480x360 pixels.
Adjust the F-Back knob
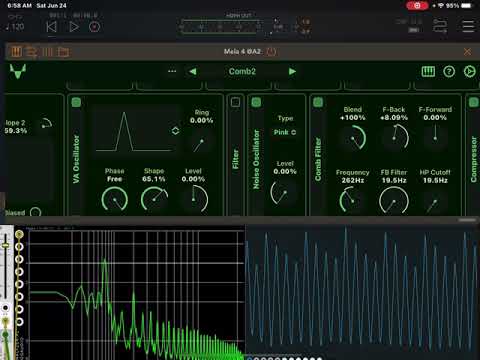(x=394, y=137)
